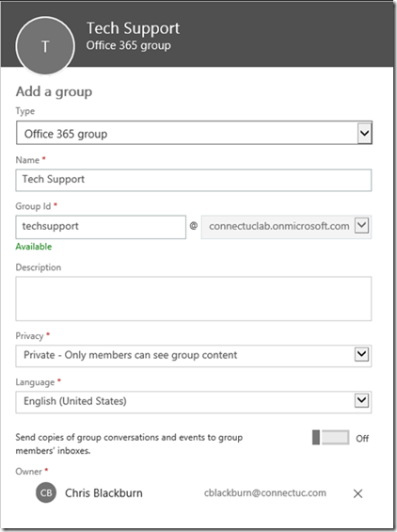Click the English (United States) language box
Screen dimensions: 397x532
pos(193,402)
